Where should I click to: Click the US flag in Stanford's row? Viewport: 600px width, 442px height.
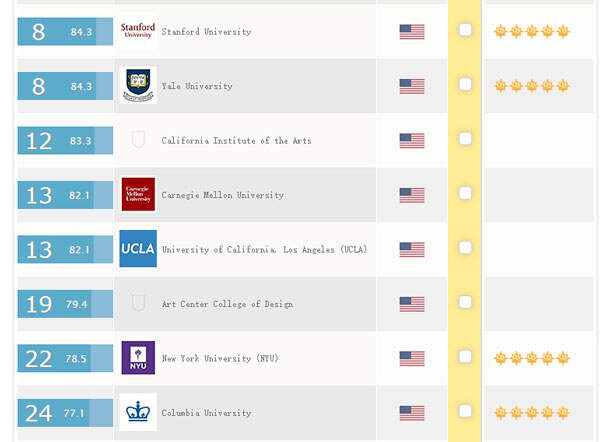(x=412, y=32)
